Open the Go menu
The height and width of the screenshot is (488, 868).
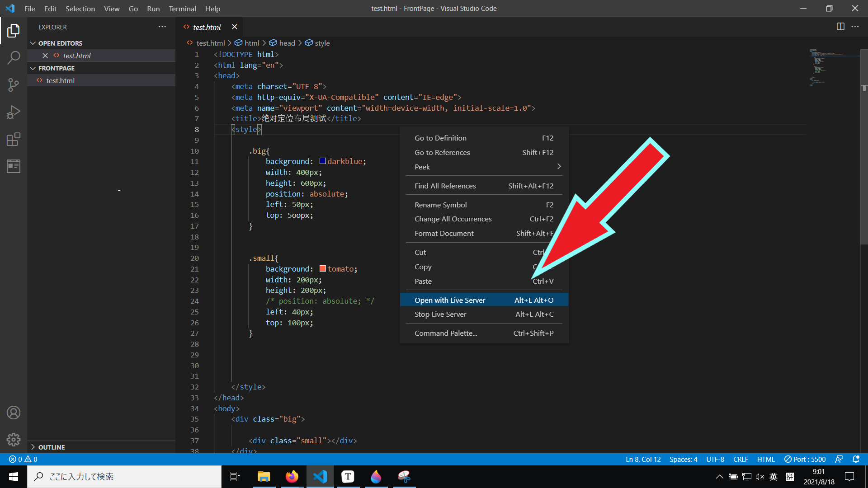pos(133,9)
